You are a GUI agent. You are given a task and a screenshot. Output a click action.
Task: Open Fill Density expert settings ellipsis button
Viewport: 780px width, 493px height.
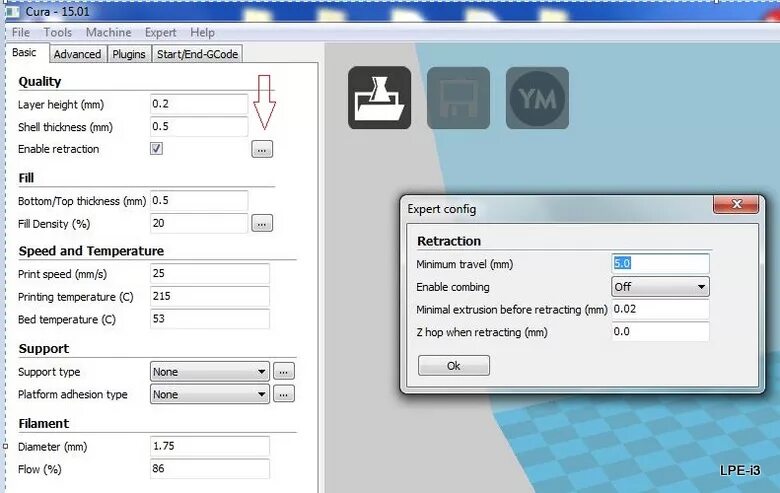point(262,223)
